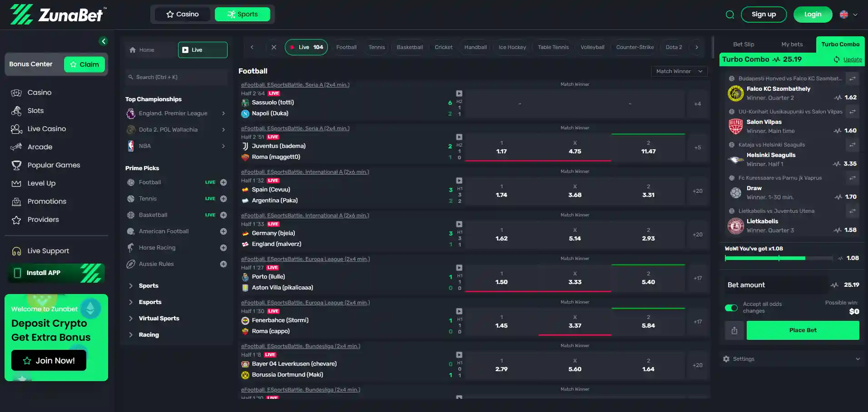Show +20 more markets for Spain vs Argentina
The width and height of the screenshot is (868, 412).
click(x=698, y=191)
